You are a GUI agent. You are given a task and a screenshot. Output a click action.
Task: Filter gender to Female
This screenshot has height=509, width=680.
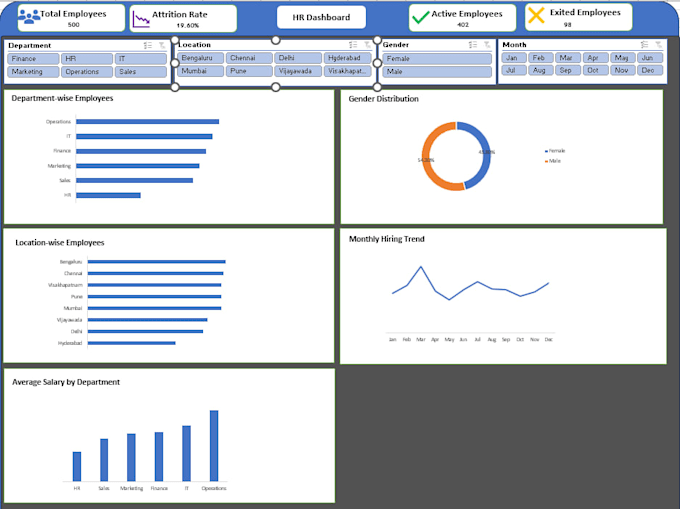pyautogui.click(x=437, y=59)
